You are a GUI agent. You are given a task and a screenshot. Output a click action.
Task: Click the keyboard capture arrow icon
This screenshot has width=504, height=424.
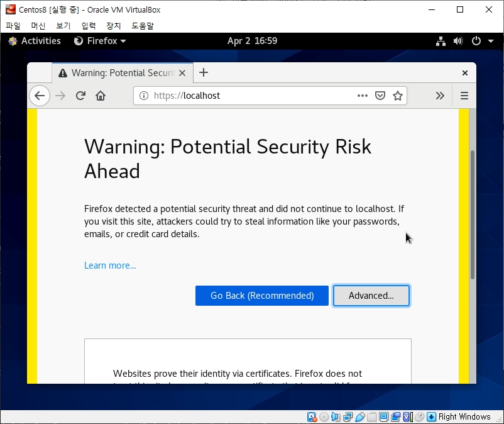431,417
